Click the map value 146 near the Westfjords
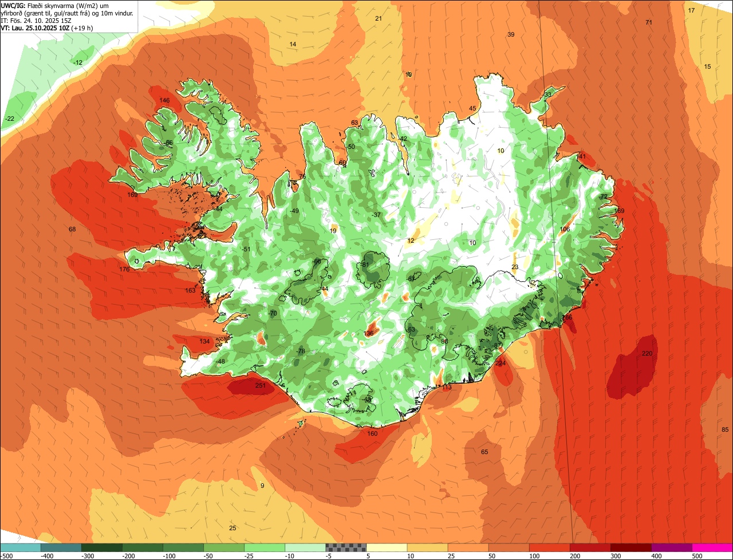Viewport: 733px width, 560px height. (164, 100)
